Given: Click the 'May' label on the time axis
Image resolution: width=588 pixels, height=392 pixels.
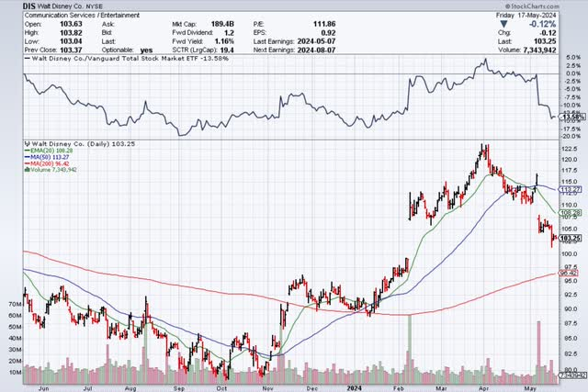Looking at the screenshot, I should click(x=530, y=388).
